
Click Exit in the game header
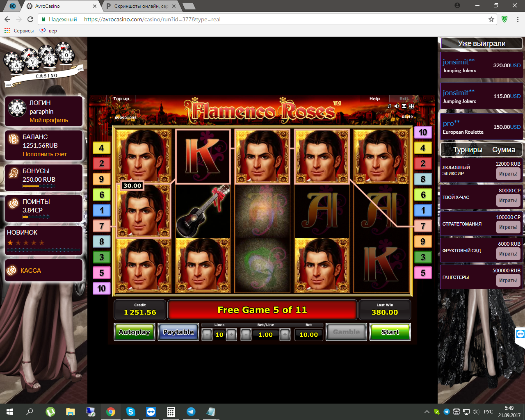pyautogui.click(x=404, y=98)
